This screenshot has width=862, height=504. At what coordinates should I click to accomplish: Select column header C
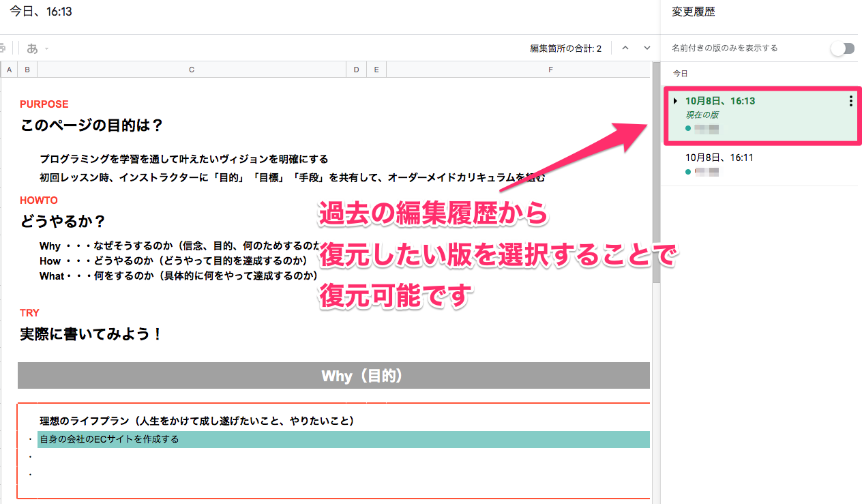pyautogui.click(x=191, y=69)
